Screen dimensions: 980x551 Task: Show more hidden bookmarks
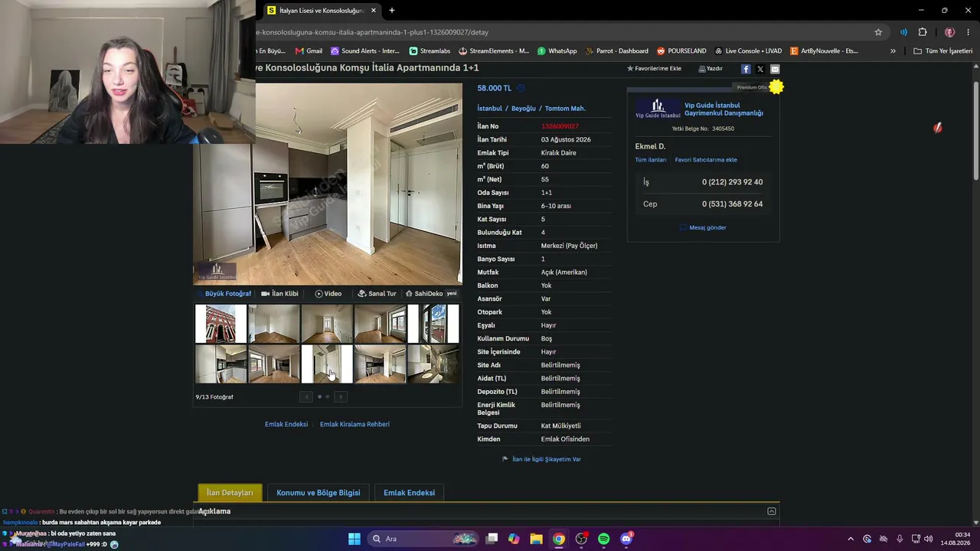pos(893,51)
